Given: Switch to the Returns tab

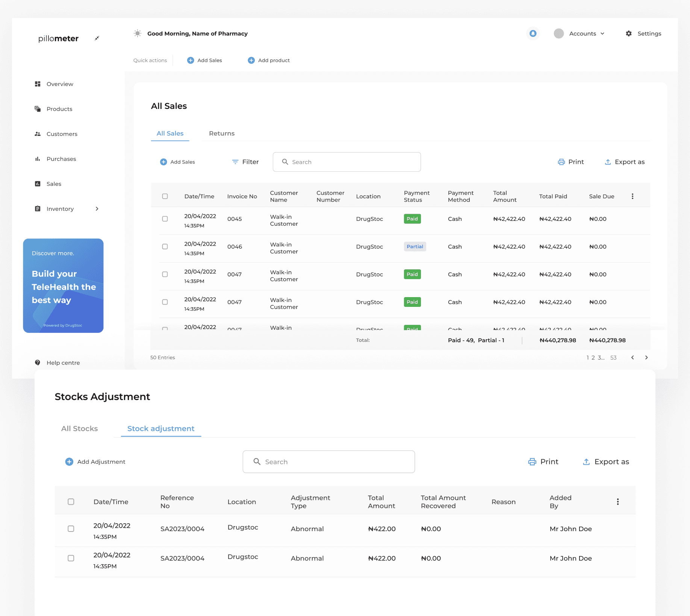Looking at the screenshot, I should tap(222, 133).
